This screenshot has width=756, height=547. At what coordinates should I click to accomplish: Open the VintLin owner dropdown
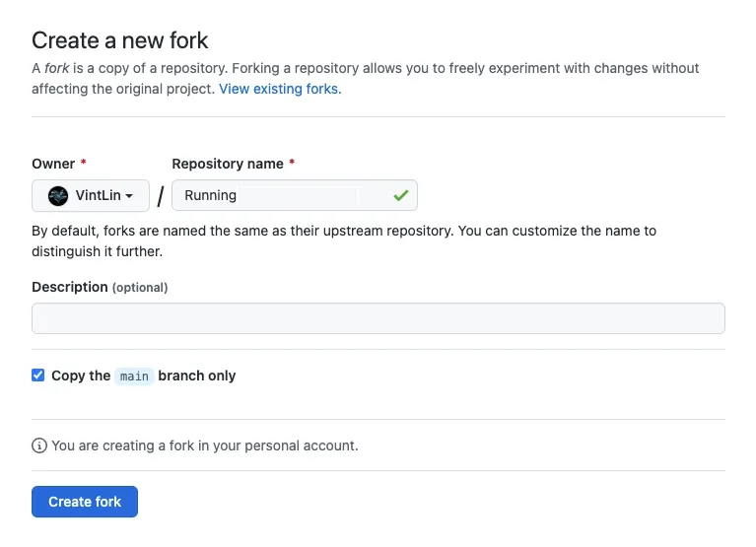(91, 195)
